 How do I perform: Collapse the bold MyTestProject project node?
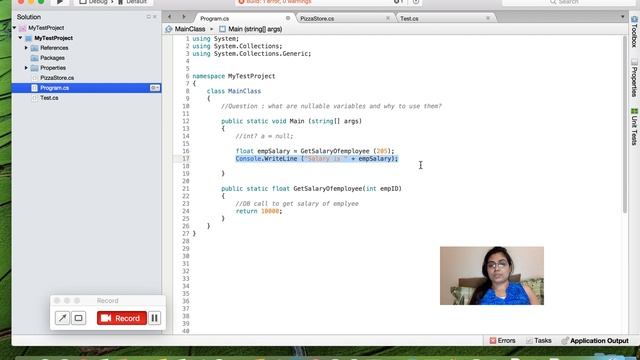(x=20, y=38)
